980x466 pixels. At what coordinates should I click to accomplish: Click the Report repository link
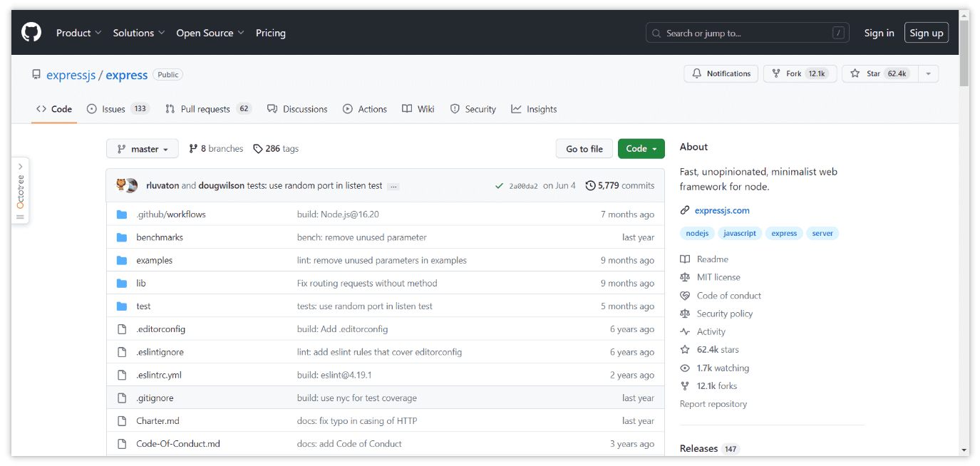pyautogui.click(x=713, y=404)
